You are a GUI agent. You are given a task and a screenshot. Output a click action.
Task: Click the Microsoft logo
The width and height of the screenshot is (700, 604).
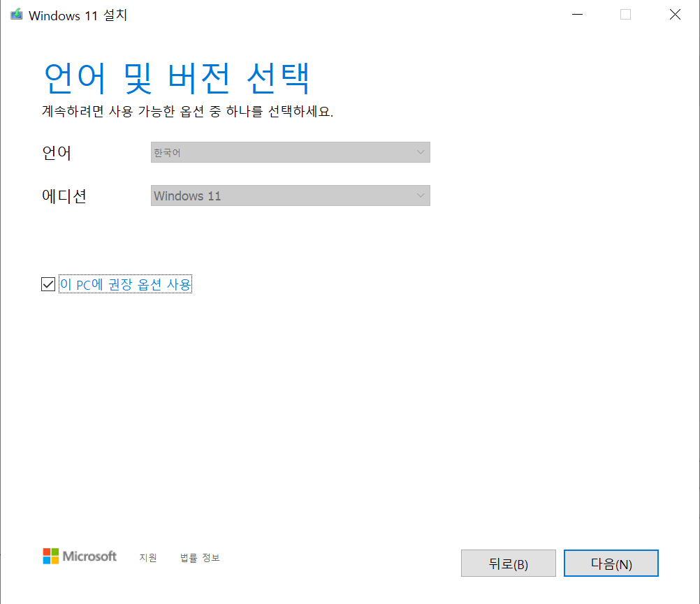tap(80, 557)
